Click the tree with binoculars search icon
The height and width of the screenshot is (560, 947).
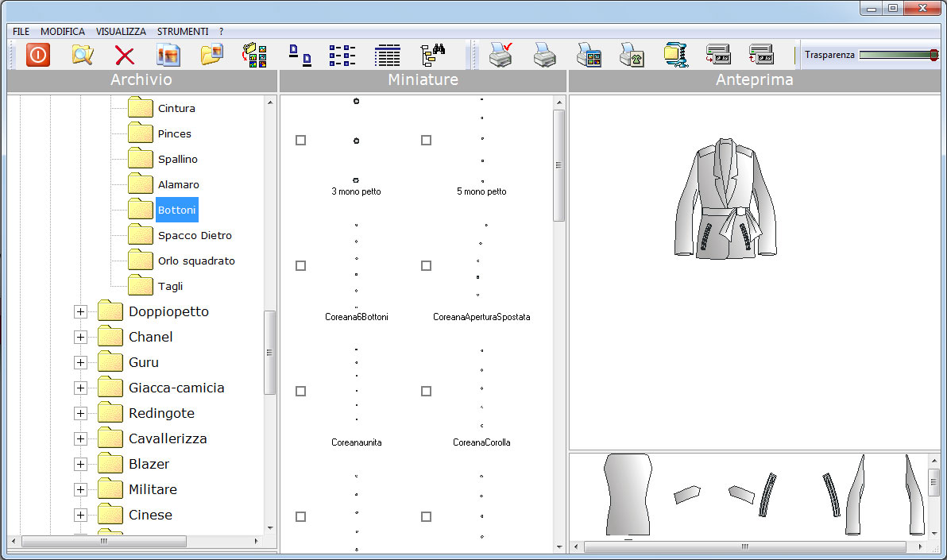tap(432, 55)
